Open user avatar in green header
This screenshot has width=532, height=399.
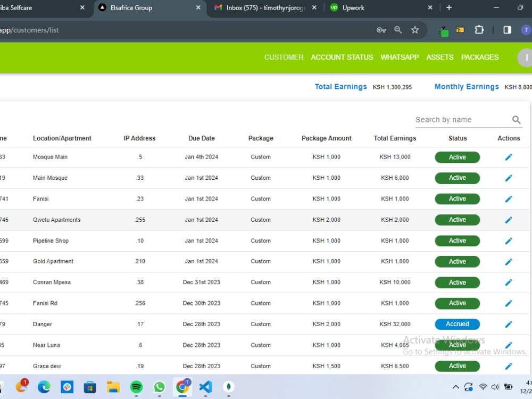tap(525, 57)
